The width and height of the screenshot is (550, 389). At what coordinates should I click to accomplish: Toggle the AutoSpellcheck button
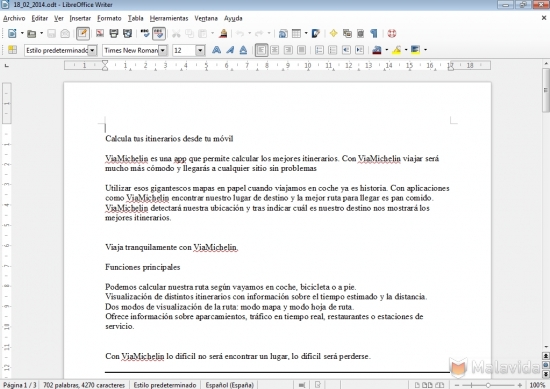point(159,33)
